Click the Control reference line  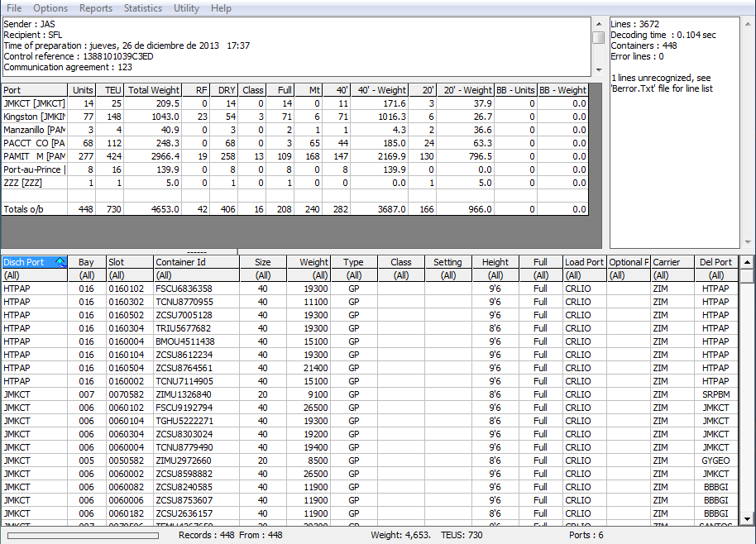point(78,56)
